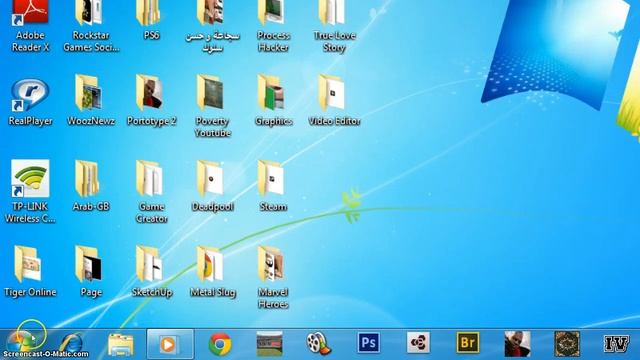Launch the GTA IV taskbar icon
The height and width of the screenshot is (360, 640).
[x=616, y=344]
